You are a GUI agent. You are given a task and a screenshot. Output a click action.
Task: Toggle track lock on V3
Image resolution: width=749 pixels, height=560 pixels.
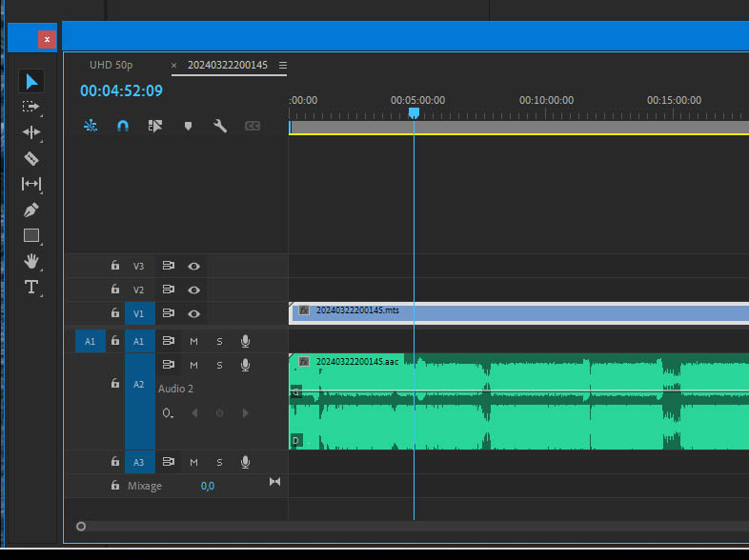[x=115, y=266]
